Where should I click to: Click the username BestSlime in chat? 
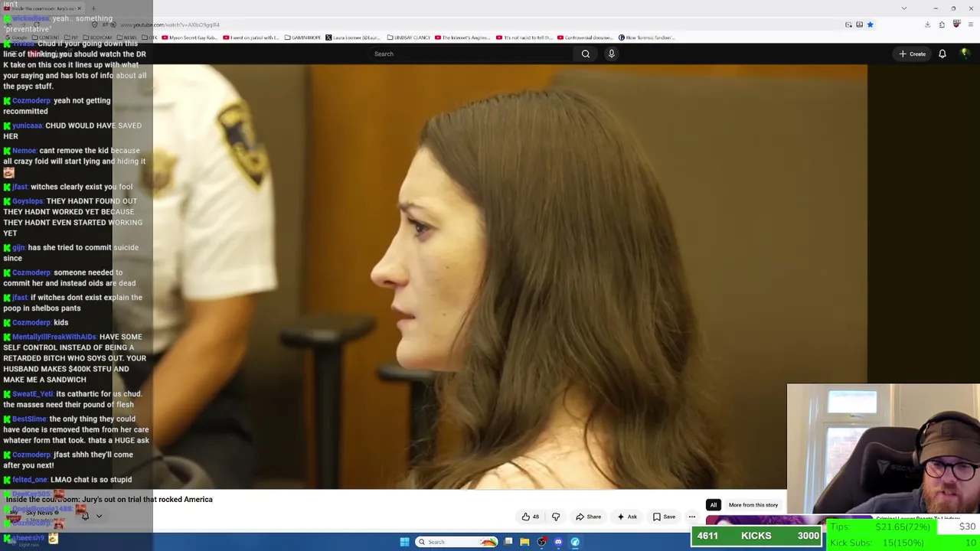[x=30, y=419]
